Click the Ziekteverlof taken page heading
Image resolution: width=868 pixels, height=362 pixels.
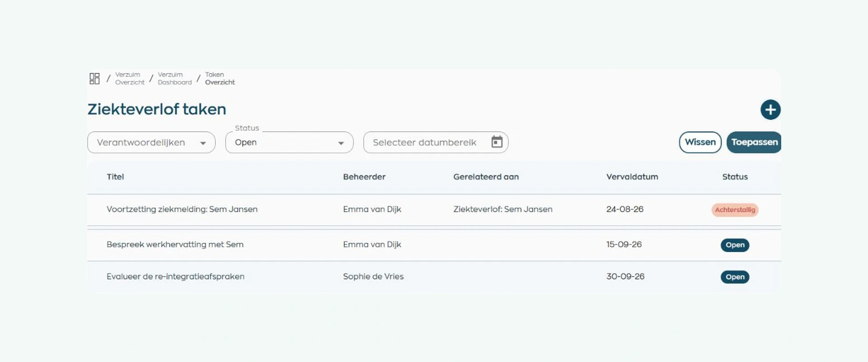(x=157, y=109)
